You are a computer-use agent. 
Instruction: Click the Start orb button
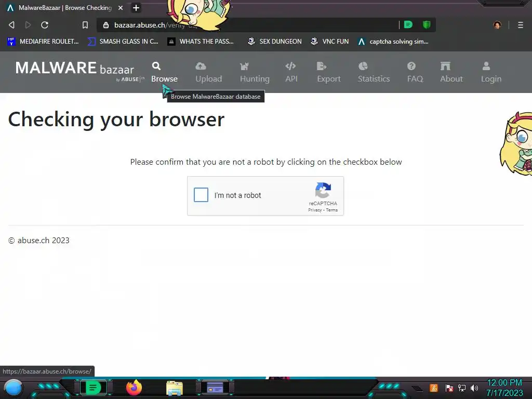coord(14,388)
